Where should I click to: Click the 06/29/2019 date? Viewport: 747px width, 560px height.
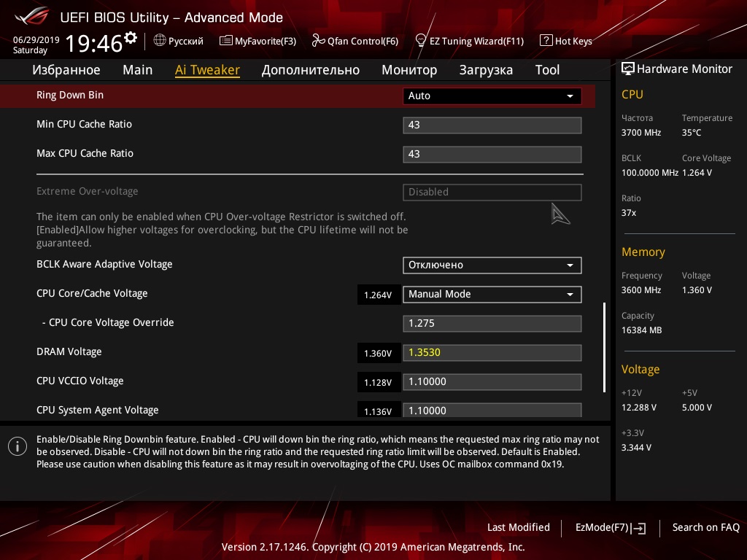(x=36, y=39)
